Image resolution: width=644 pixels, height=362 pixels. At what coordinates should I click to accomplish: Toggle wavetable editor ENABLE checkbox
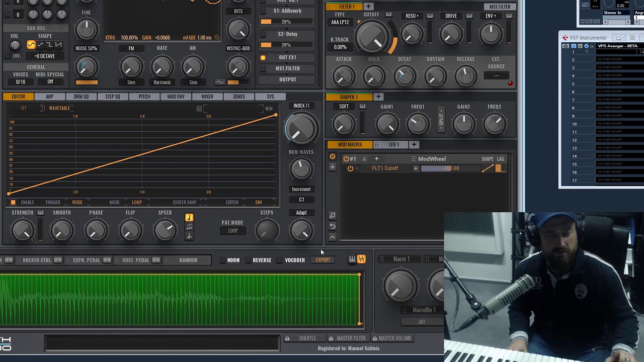pyautogui.click(x=13, y=203)
